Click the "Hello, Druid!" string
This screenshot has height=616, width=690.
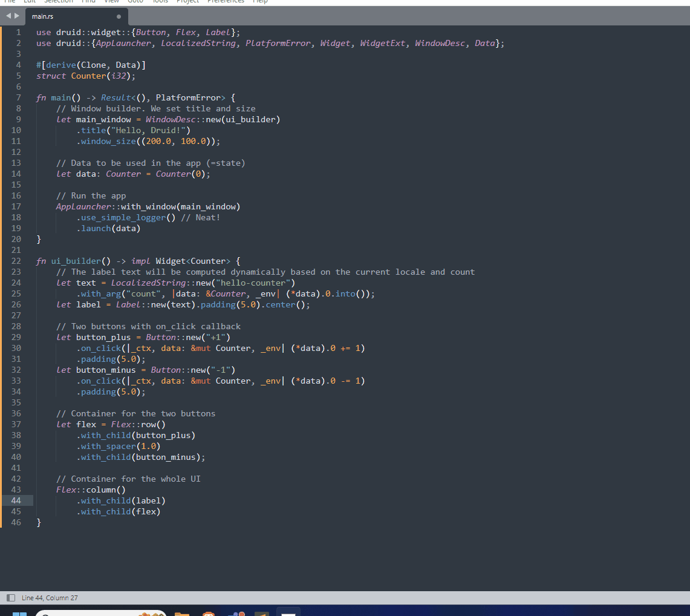pos(151,130)
